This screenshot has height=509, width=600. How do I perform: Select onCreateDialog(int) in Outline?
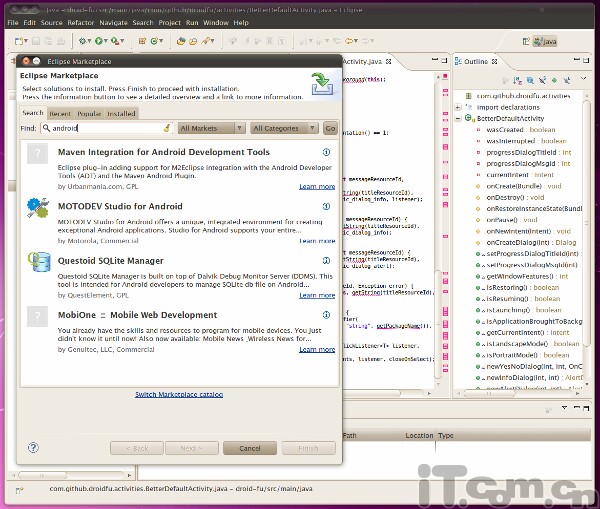point(531,242)
